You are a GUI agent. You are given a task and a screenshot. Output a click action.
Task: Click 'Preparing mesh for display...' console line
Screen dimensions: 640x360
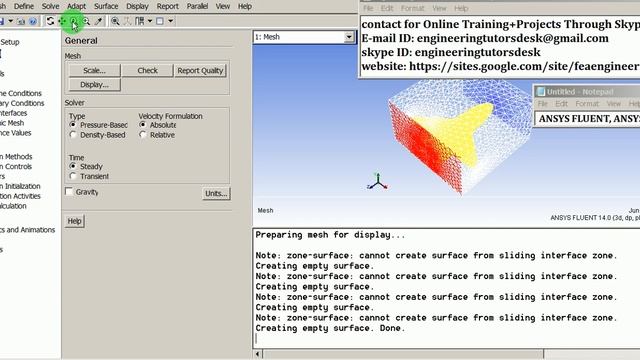point(330,235)
